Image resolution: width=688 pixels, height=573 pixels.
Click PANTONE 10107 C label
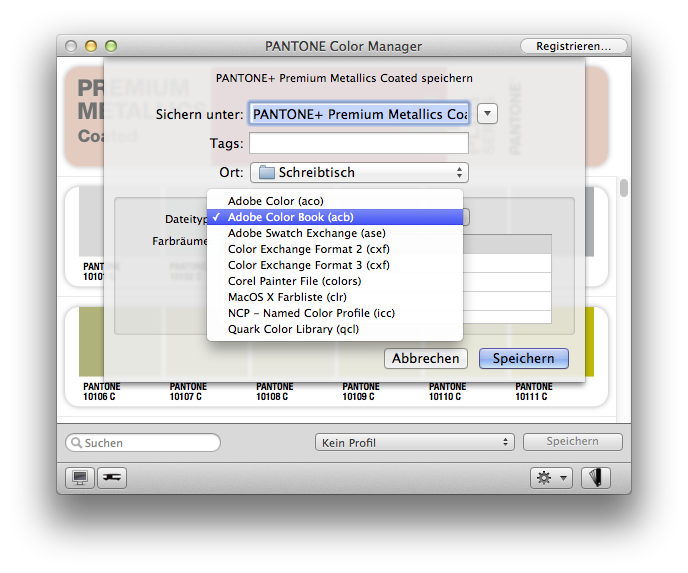coord(188,391)
